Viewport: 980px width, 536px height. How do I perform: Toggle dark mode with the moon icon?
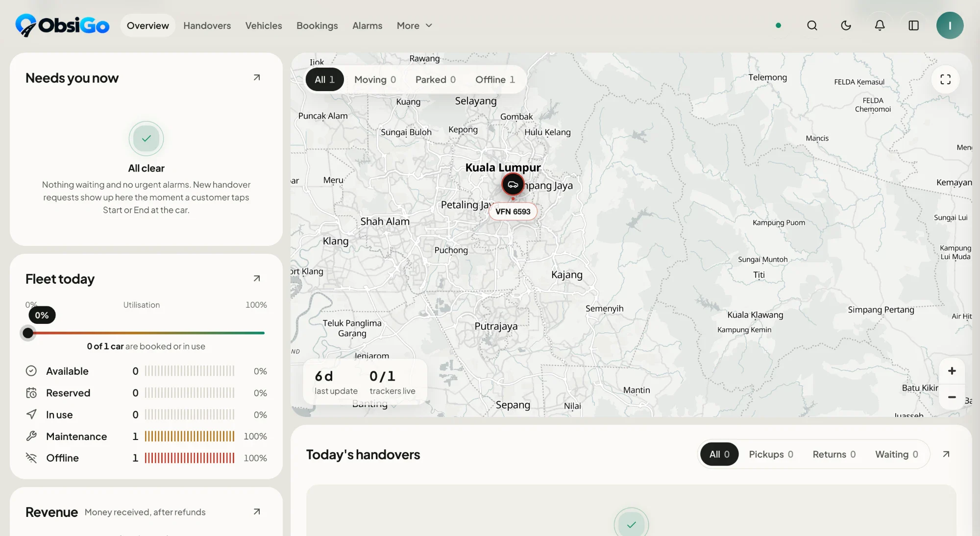tap(846, 25)
